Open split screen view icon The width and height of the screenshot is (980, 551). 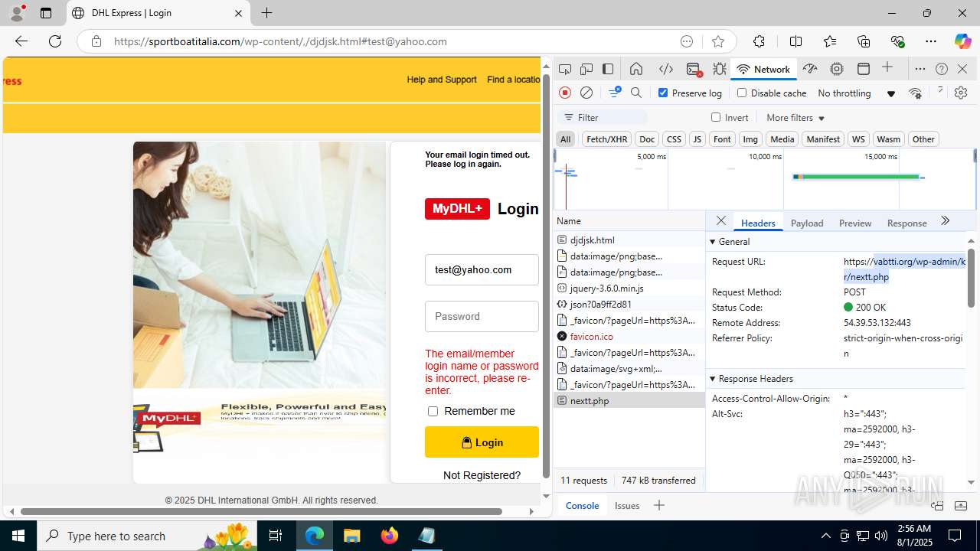(795, 41)
